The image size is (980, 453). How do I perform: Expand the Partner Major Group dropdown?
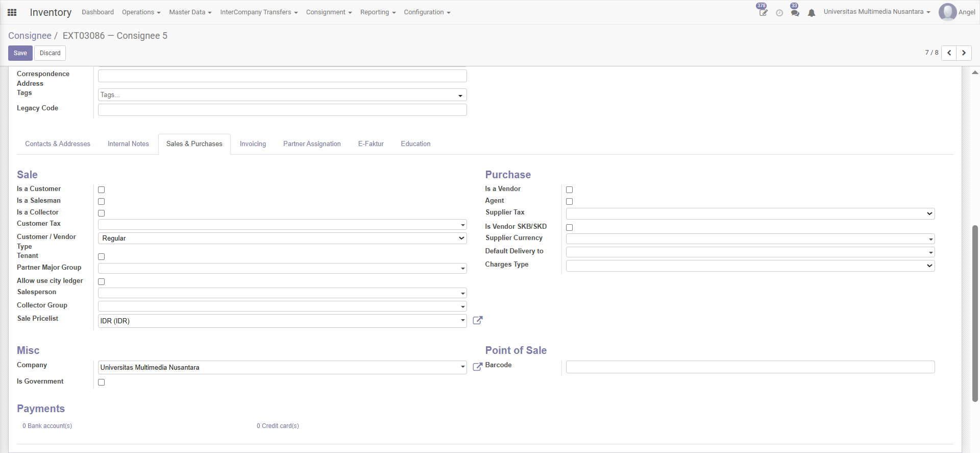click(x=282, y=268)
